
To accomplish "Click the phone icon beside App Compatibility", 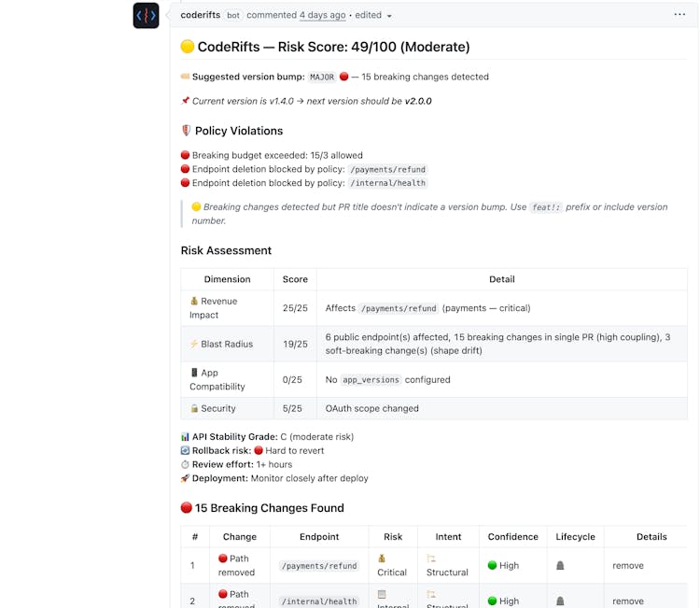I will (194, 373).
